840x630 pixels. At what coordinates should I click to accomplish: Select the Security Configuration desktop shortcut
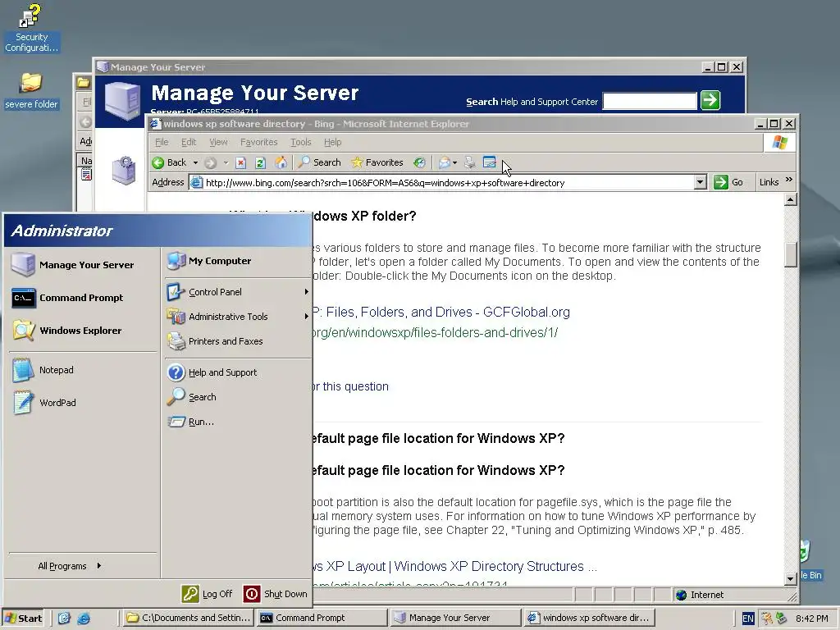coord(31,29)
